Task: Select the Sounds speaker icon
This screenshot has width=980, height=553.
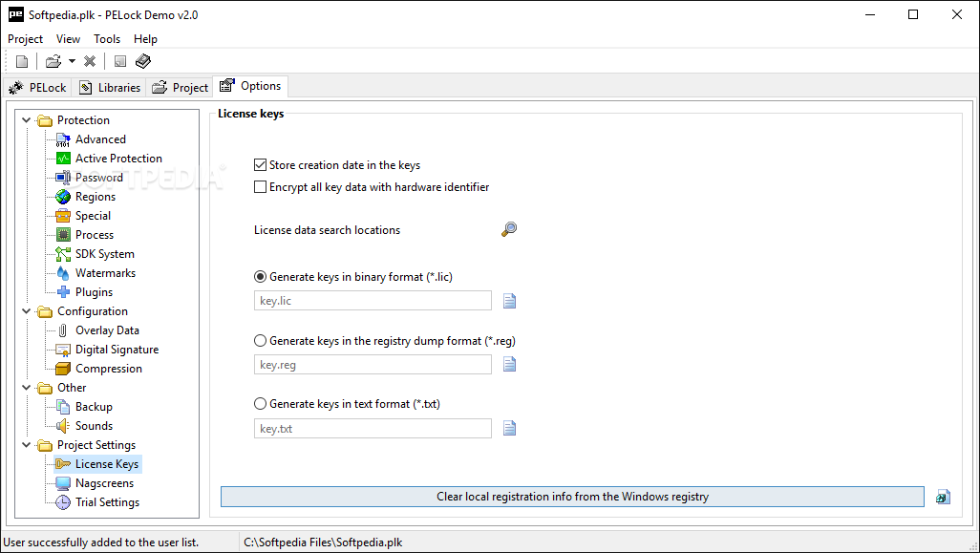Action: [x=63, y=426]
